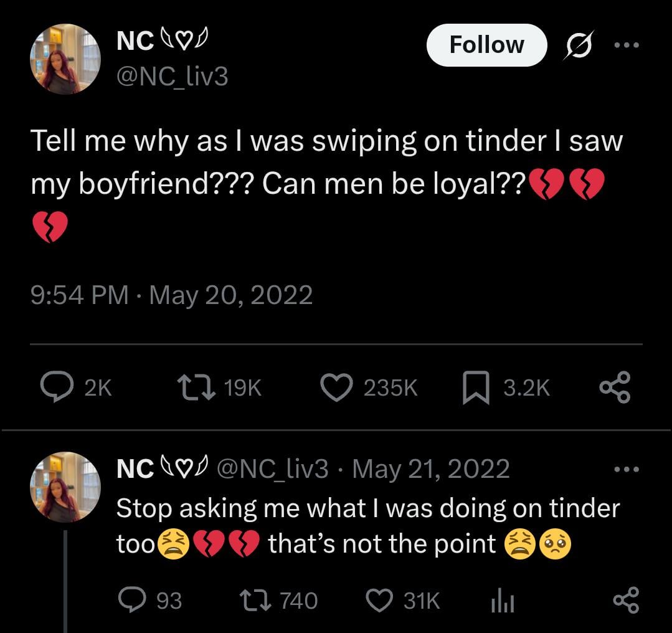The width and height of the screenshot is (672, 633).
Task: Open main tweet three-dot menu
Action: (627, 45)
